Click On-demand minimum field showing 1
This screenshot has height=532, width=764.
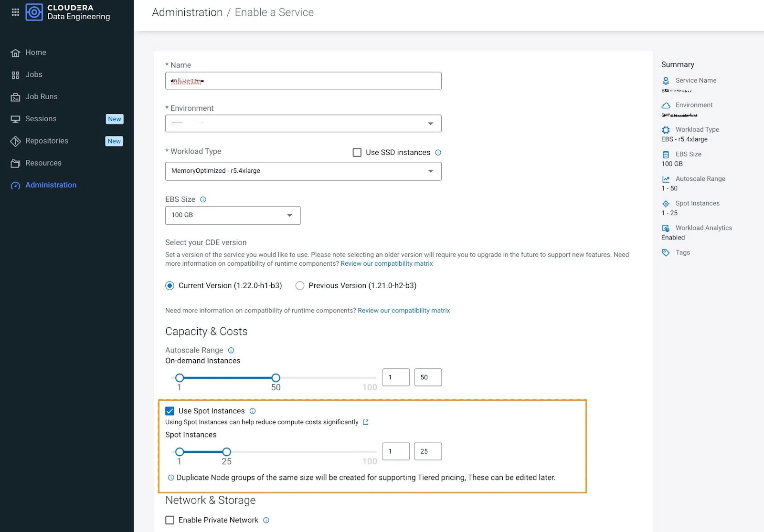[x=396, y=377]
